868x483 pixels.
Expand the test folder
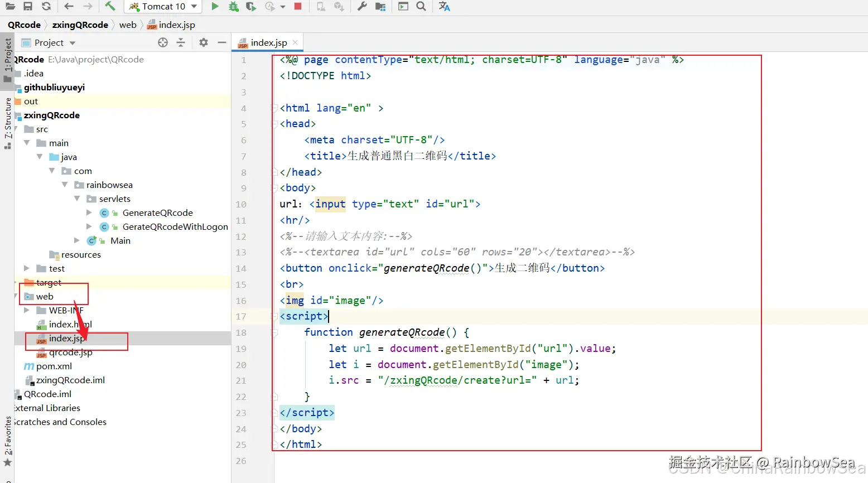click(27, 268)
